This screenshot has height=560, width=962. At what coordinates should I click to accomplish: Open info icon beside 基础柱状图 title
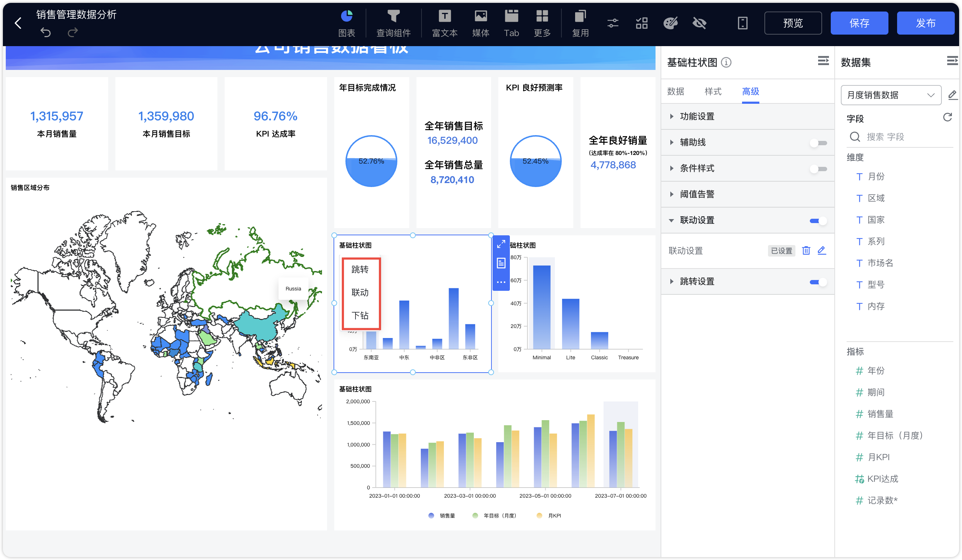click(x=726, y=62)
